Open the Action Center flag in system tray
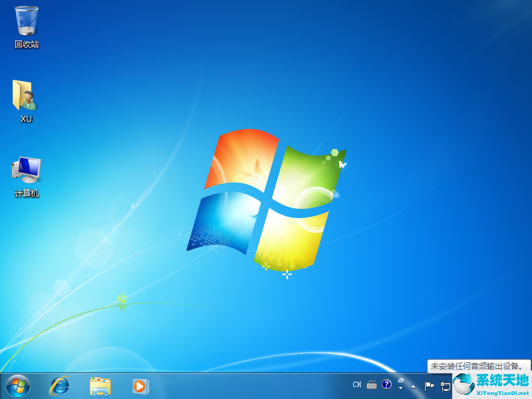The height and width of the screenshot is (399, 532). (x=428, y=386)
